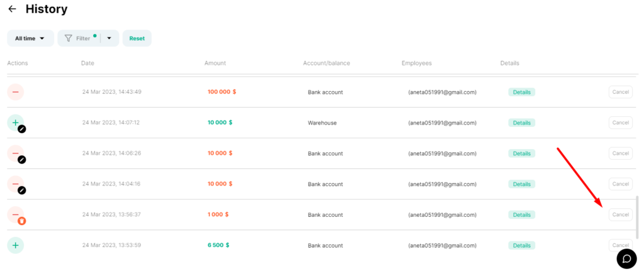Image resolution: width=644 pixels, height=276 pixels.
Task: Click the Warehouse account cell
Action: [323, 123]
